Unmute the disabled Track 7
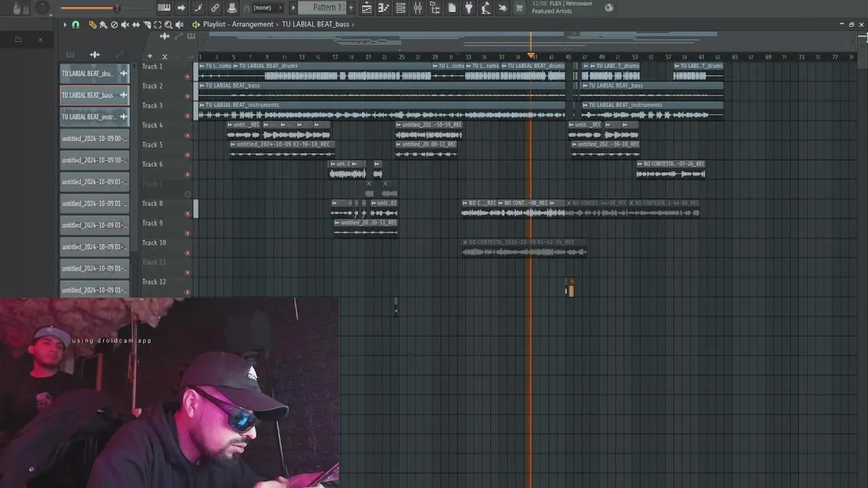The height and width of the screenshot is (488, 868). pyautogui.click(x=188, y=194)
